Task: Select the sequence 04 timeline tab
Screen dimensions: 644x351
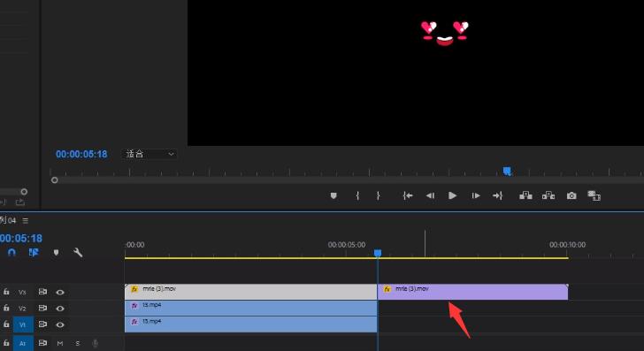Action: coord(8,220)
